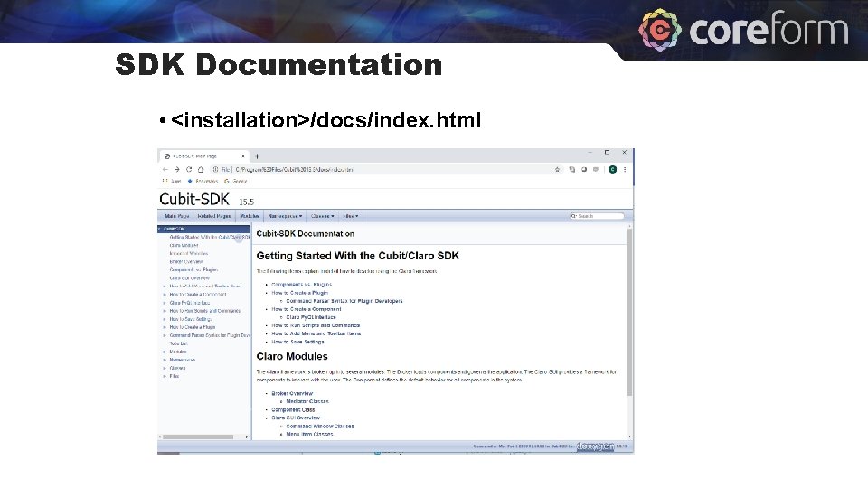Open How to Create a Plugin link in content
This screenshot has height=488, width=868.
point(299,293)
